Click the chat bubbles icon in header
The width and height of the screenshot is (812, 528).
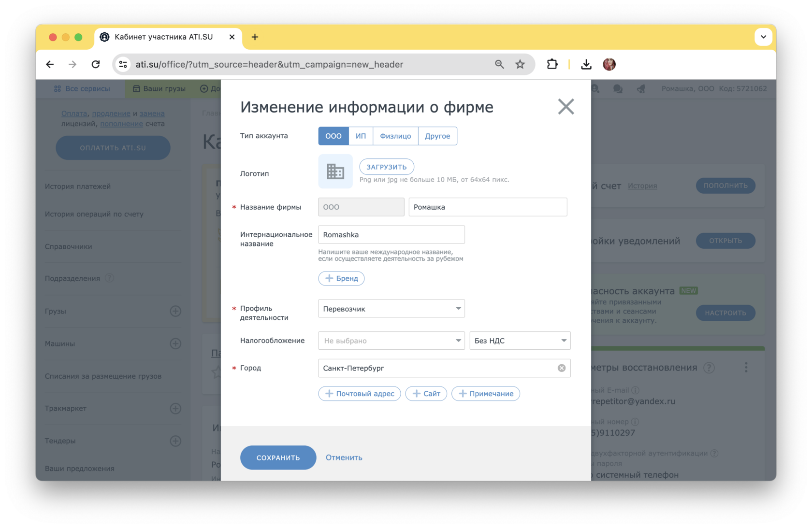[x=618, y=89]
